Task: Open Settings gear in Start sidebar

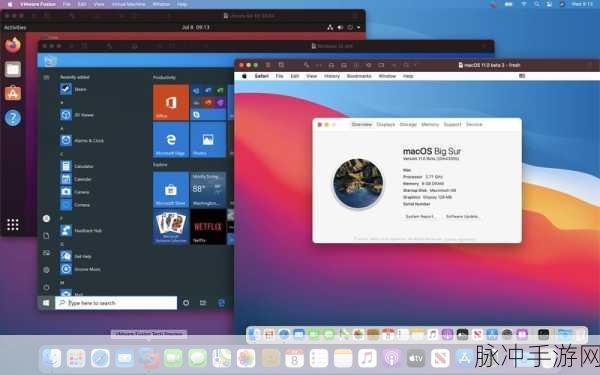Action: coord(46,270)
